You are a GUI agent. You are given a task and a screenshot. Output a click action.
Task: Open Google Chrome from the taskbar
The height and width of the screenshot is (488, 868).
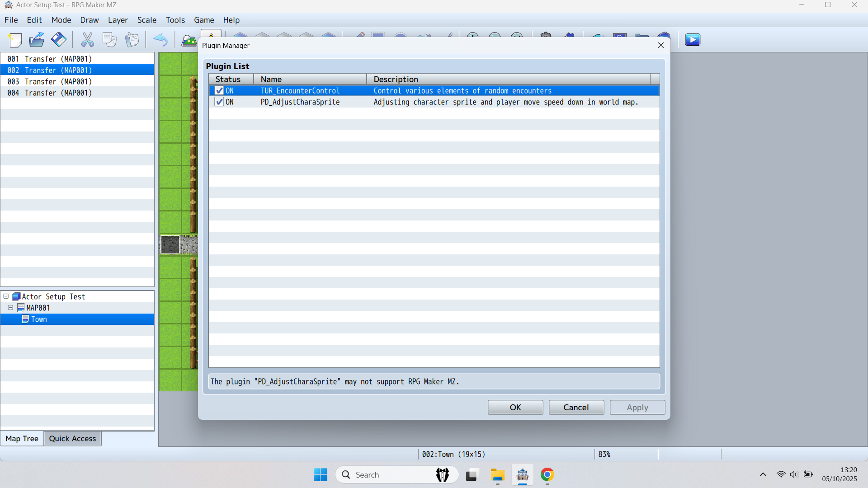547,475
